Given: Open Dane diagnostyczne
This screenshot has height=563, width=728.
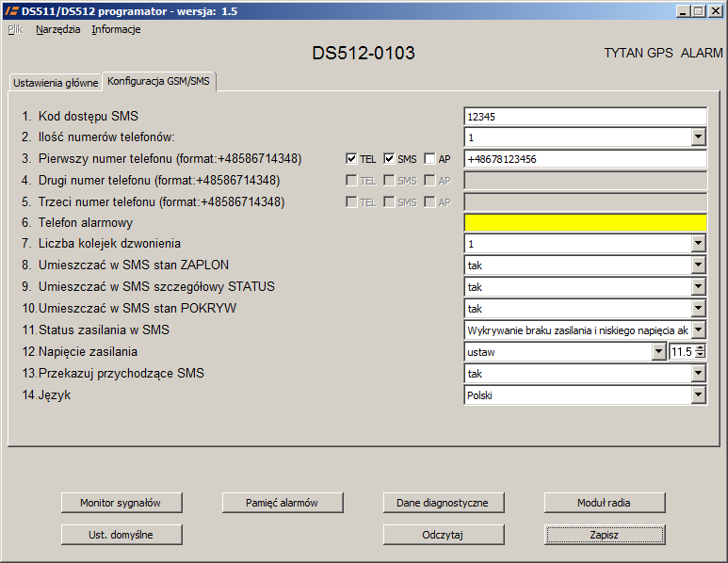Looking at the screenshot, I should 444,503.
